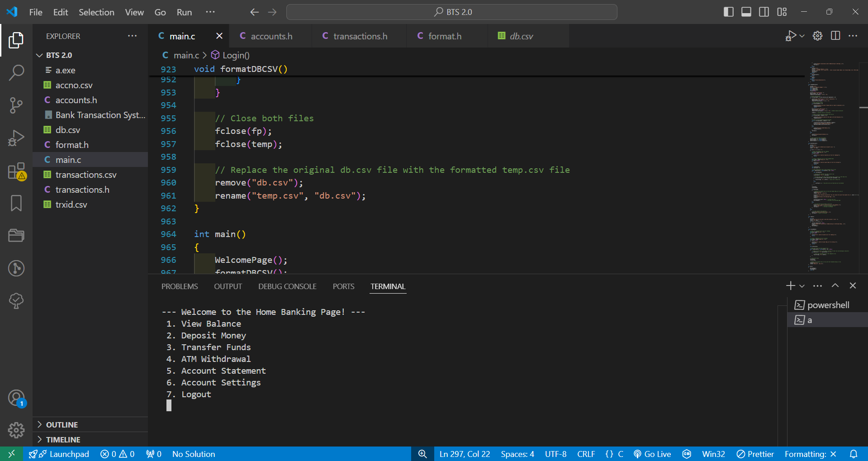Select the Run C/C++ File play button

coord(791,36)
